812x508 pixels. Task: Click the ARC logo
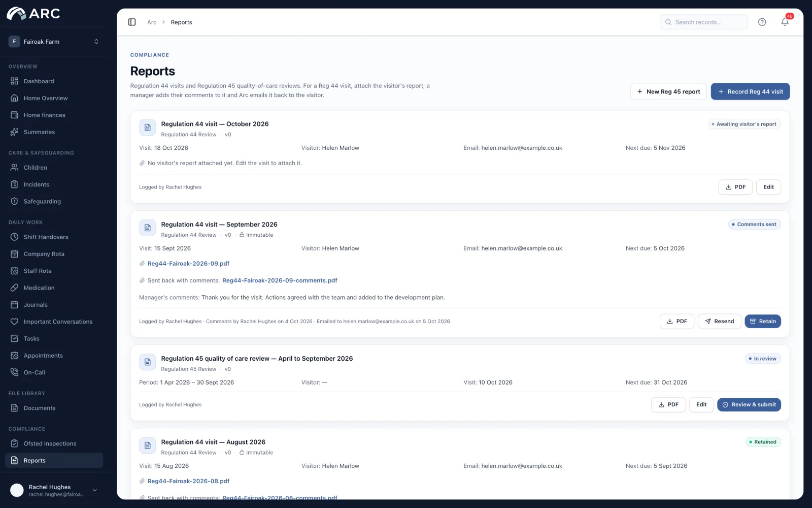pos(33,14)
